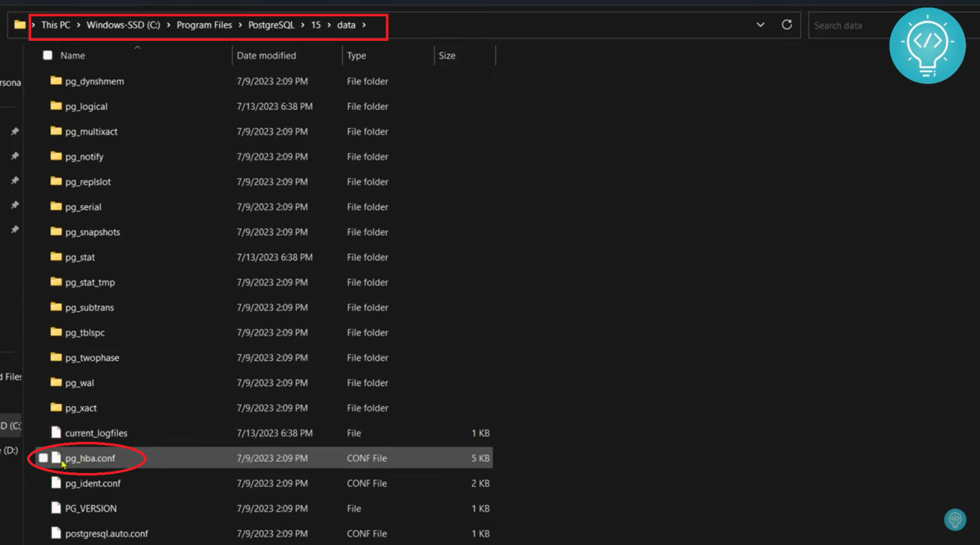This screenshot has width=980, height=545.
Task: Refresh the data folder view
Action: tap(786, 25)
